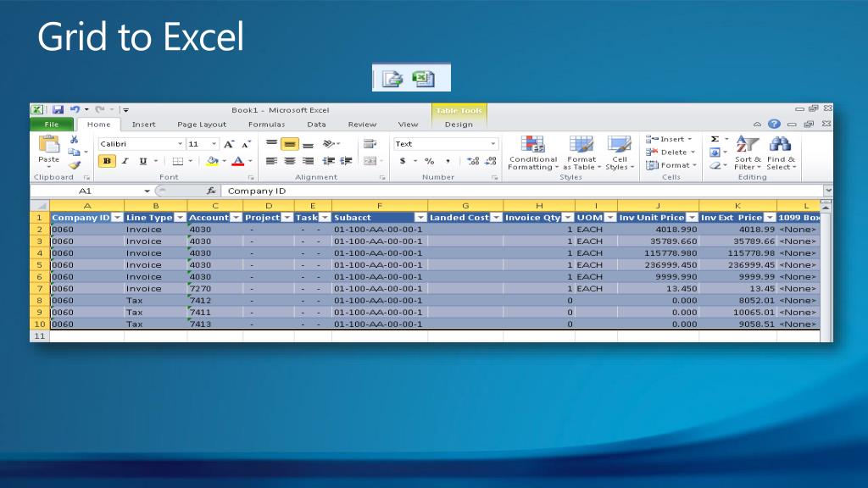Toggle Italic formatting
Image resolution: width=868 pixels, height=488 pixels.
coord(125,161)
